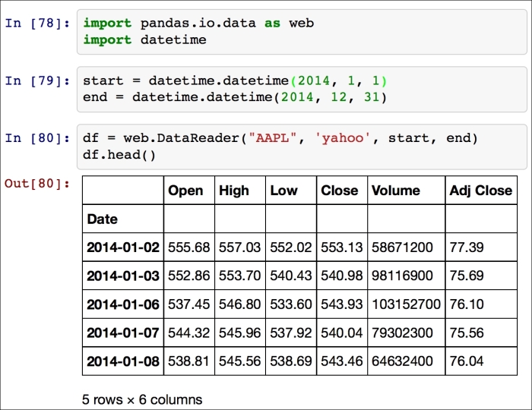This screenshot has height=410, width=532.
Task: Click the Adj Close value 75.56
Action: coord(467,333)
